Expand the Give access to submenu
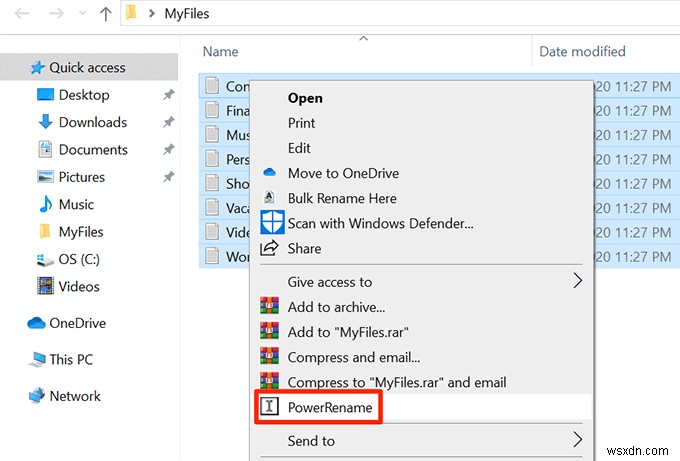Image resolution: width=680 pixels, height=461 pixels. 421,282
